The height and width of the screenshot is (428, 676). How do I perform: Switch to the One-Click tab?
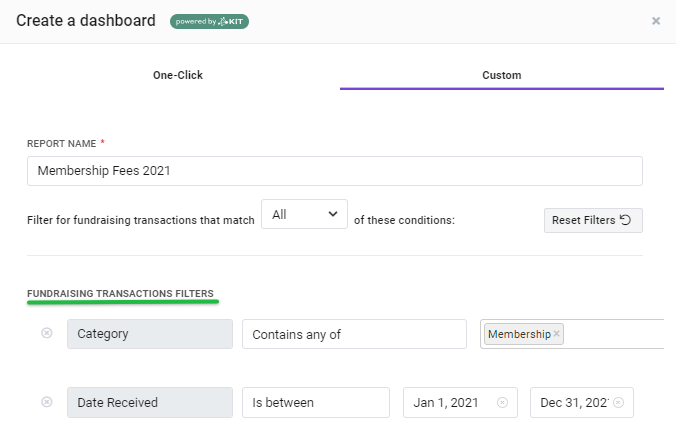(178, 75)
